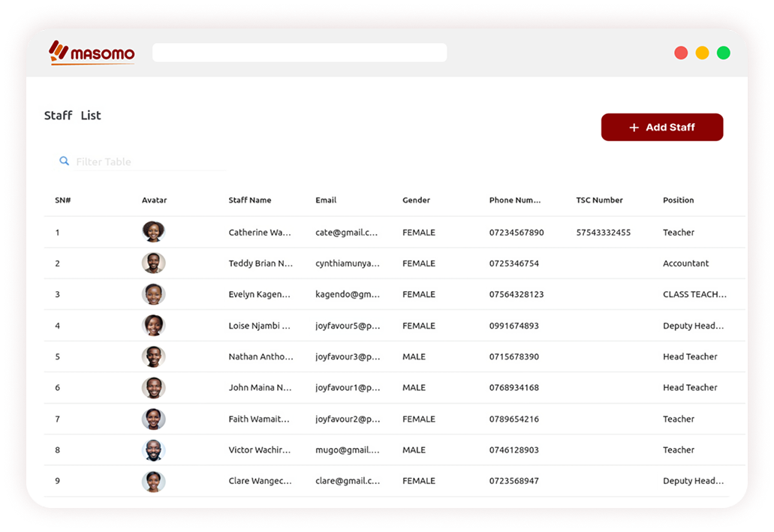Click the green window control dot
The height and width of the screenshot is (532, 774).
pos(723,53)
